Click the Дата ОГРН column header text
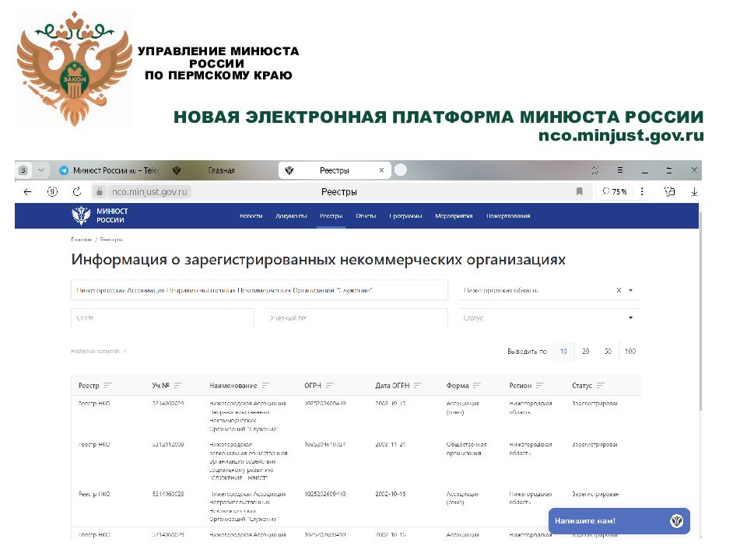Viewport: 747px width, 560px height. (392, 385)
